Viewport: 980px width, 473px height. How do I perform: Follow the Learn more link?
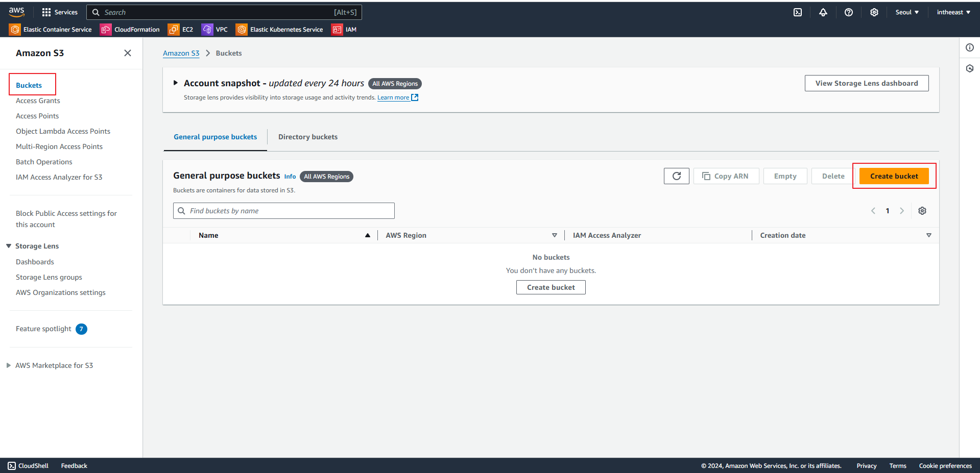393,97
